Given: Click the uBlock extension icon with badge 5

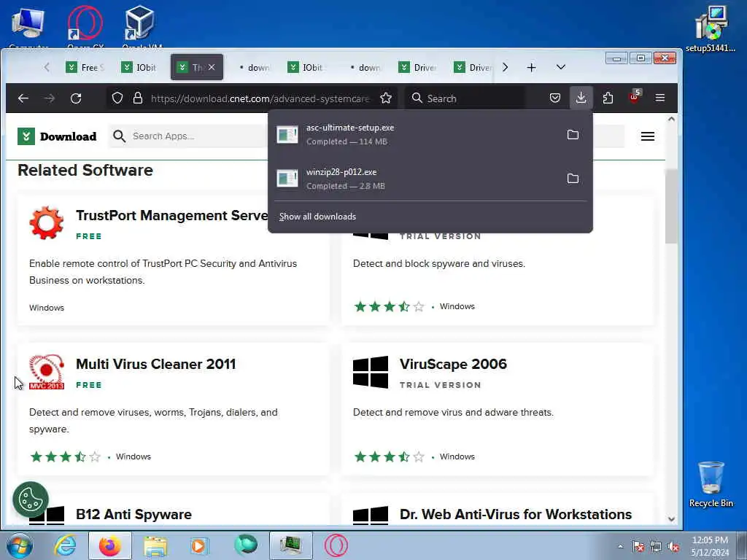Looking at the screenshot, I should 635,97.
